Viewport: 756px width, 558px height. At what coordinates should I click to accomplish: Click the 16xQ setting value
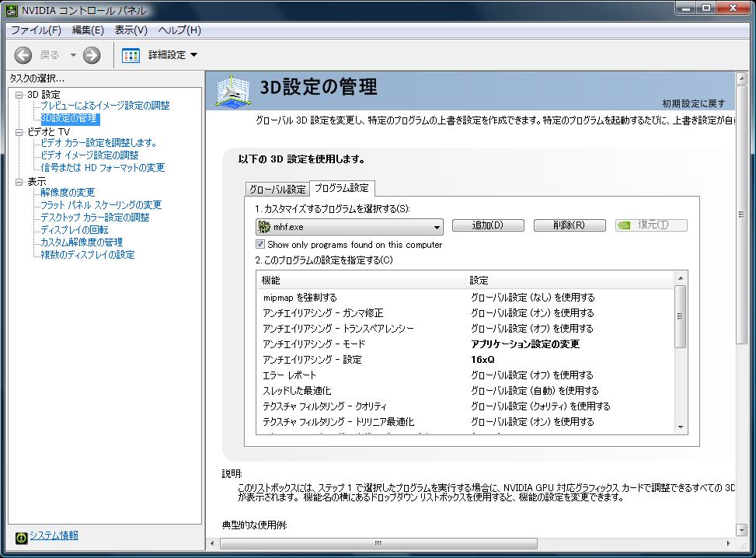point(483,360)
